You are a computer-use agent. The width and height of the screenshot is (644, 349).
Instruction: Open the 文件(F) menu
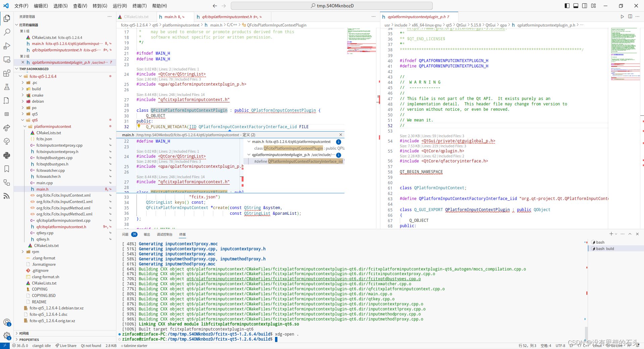pos(21,6)
